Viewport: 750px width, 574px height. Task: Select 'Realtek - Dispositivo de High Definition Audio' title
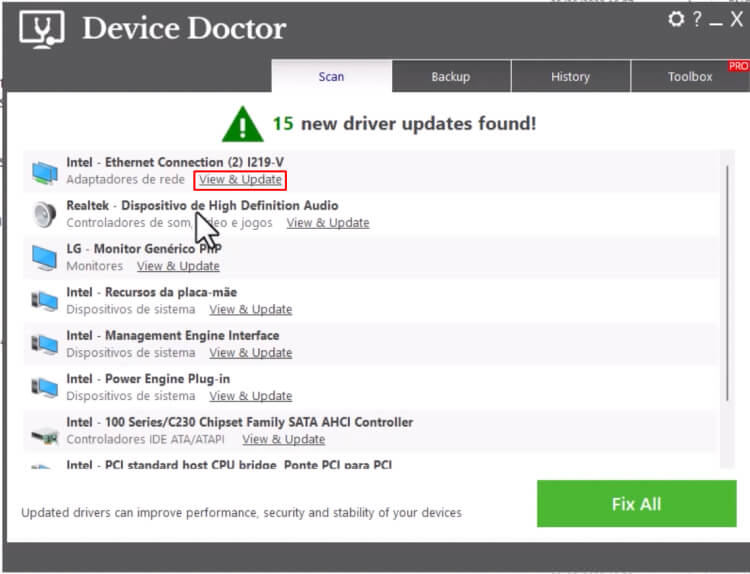tap(202, 206)
